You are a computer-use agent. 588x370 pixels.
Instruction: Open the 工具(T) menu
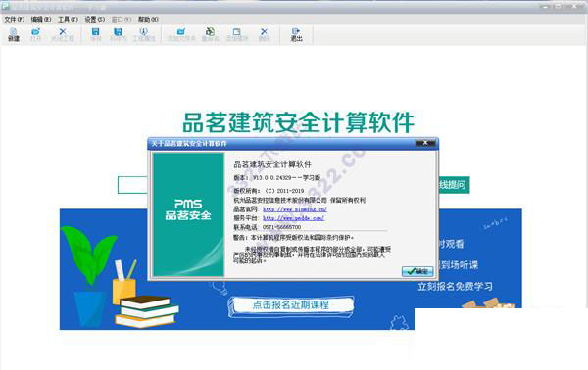pyautogui.click(x=68, y=20)
